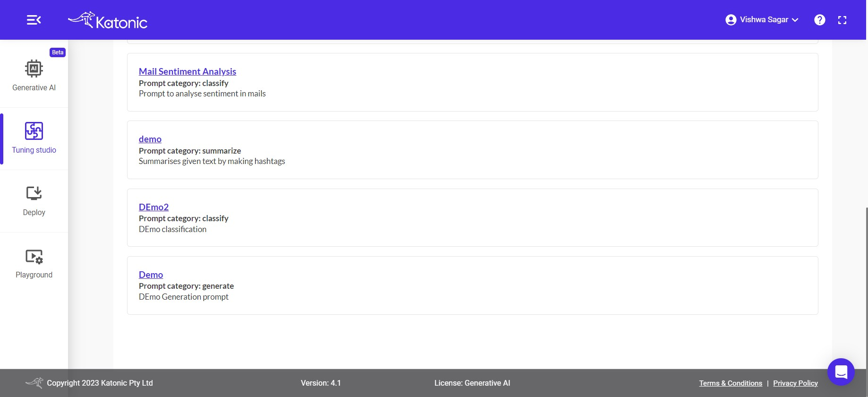Image resolution: width=868 pixels, height=397 pixels.
Task: Click the Beta badge
Action: coord(58,52)
